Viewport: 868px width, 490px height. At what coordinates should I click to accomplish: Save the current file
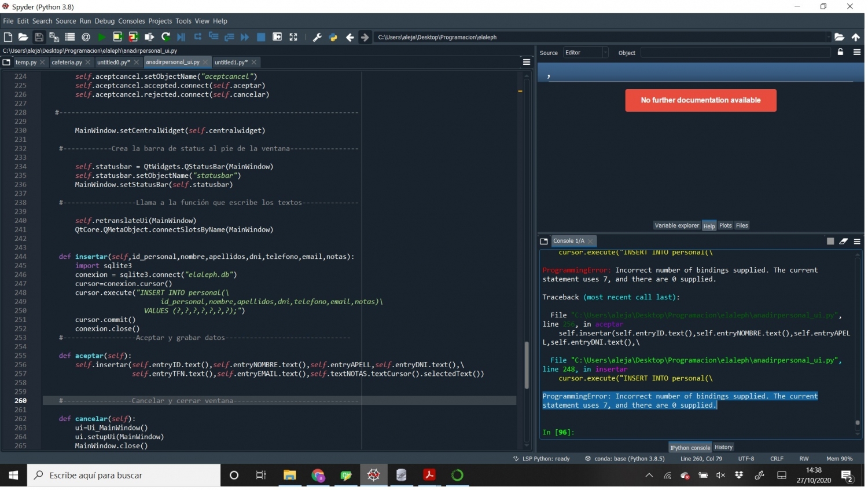(39, 37)
